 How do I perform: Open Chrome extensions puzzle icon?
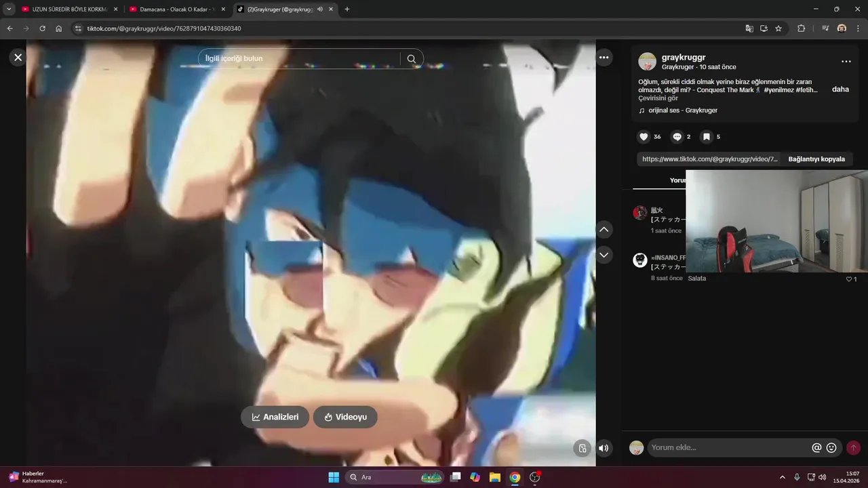click(801, 28)
